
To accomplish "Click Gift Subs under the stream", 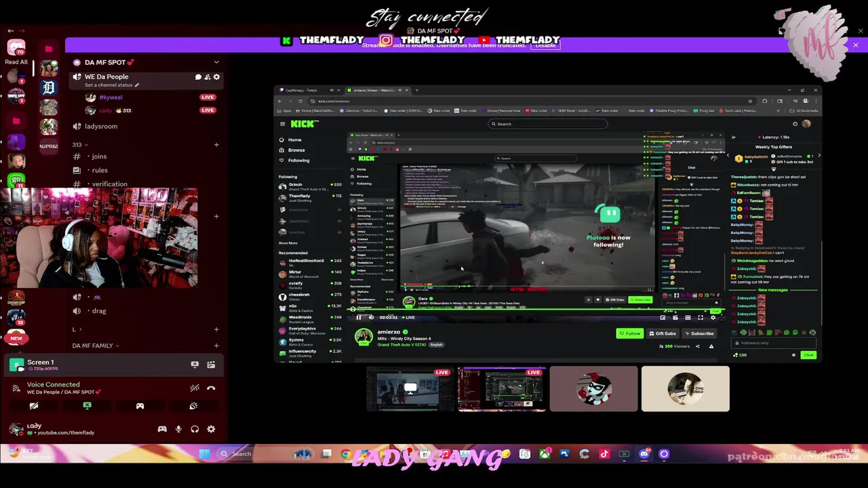I will pos(663,333).
